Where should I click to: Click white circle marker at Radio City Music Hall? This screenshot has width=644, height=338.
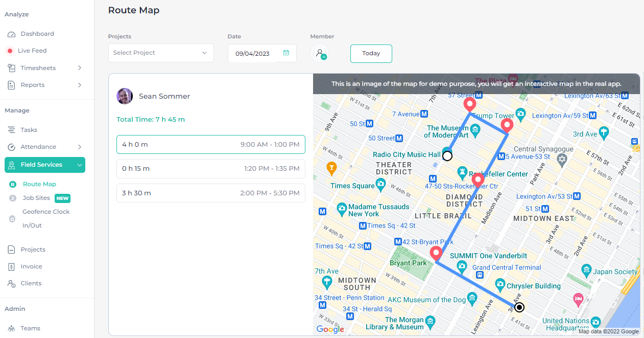447,156
